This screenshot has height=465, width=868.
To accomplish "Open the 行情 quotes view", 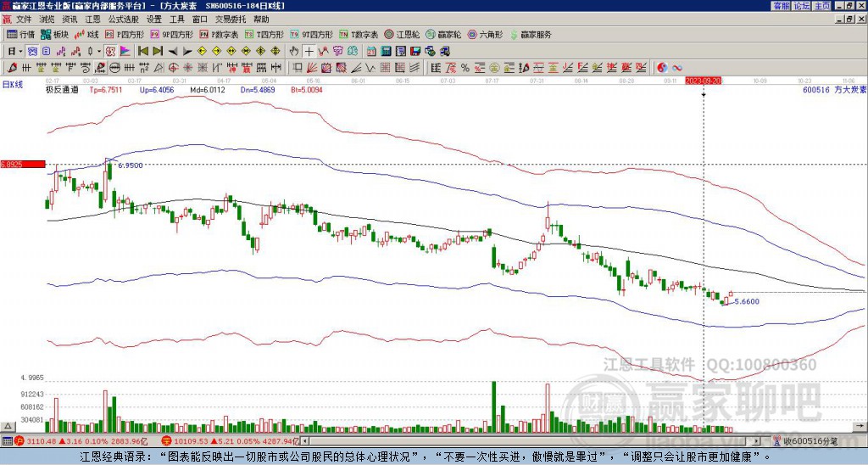I will (20, 34).
